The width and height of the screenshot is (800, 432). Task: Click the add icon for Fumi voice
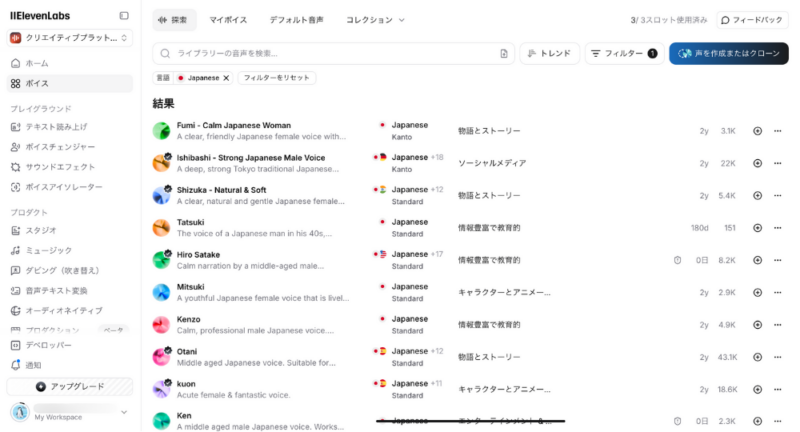[757, 131]
